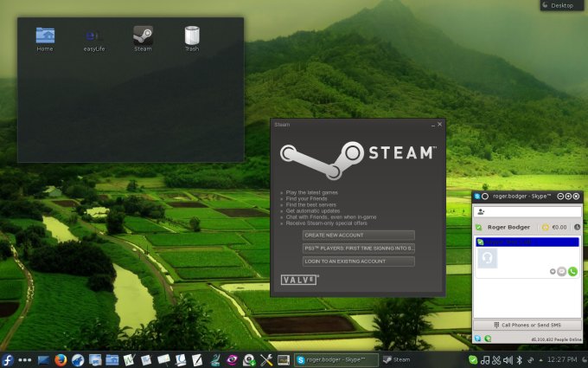Screen dimensions: 588x368
Task: Minimize the Steam window
Action: pyautogui.click(x=433, y=125)
